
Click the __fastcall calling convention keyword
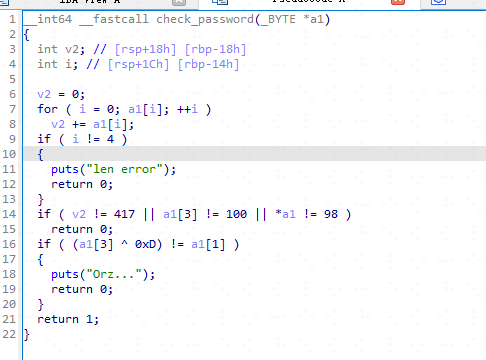tap(114, 19)
